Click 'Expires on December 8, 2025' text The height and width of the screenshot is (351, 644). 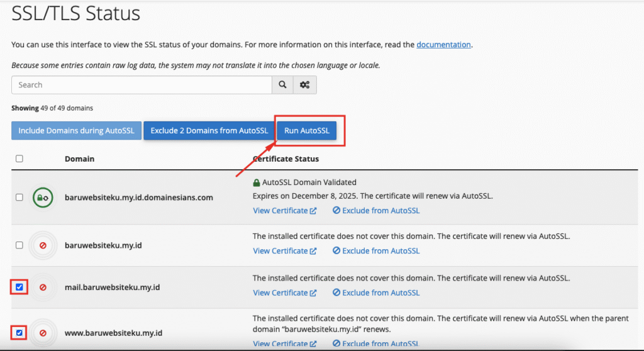pos(305,196)
